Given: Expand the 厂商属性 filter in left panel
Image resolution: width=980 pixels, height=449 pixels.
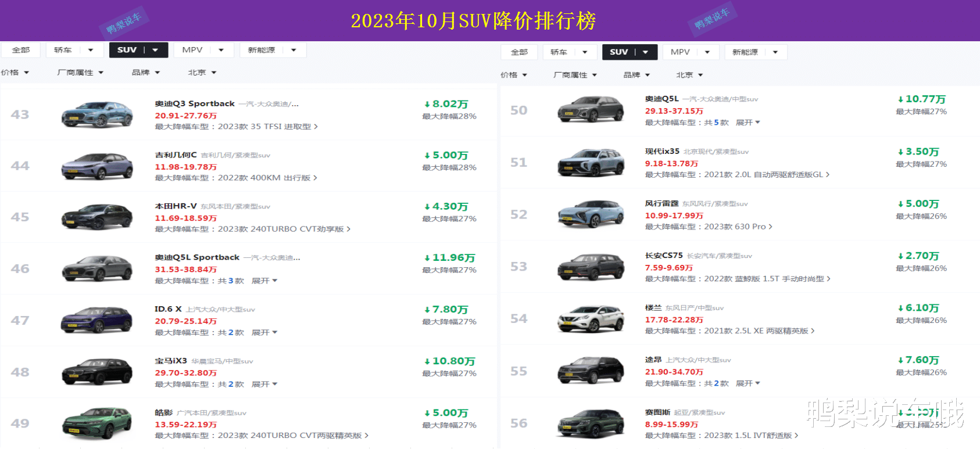Looking at the screenshot, I should tap(80, 73).
